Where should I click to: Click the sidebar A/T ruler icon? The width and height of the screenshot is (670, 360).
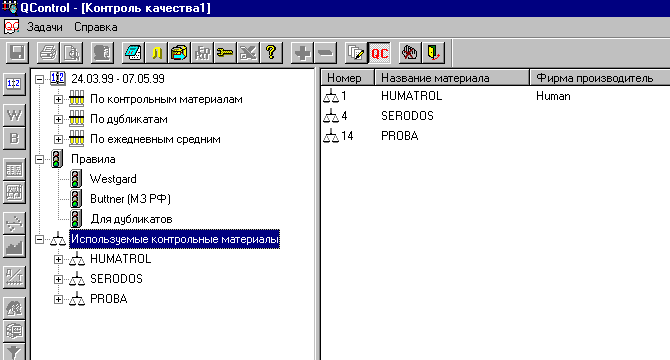click(x=14, y=278)
